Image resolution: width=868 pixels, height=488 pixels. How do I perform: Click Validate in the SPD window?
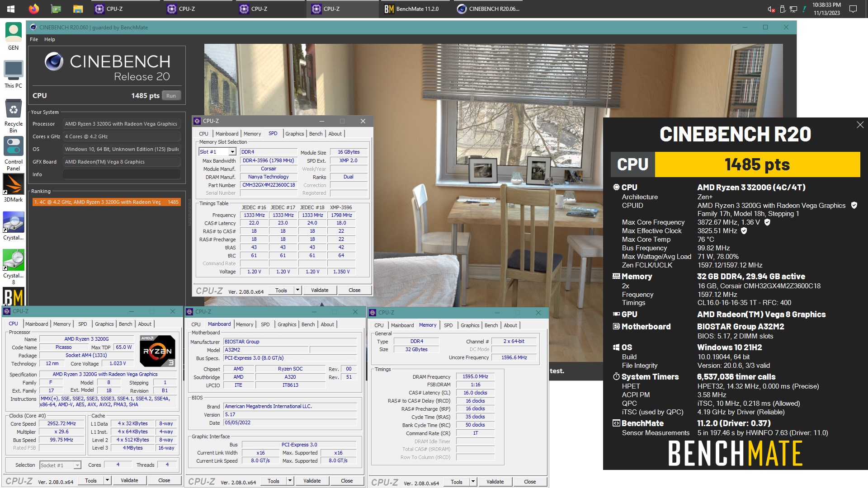[320, 290]
